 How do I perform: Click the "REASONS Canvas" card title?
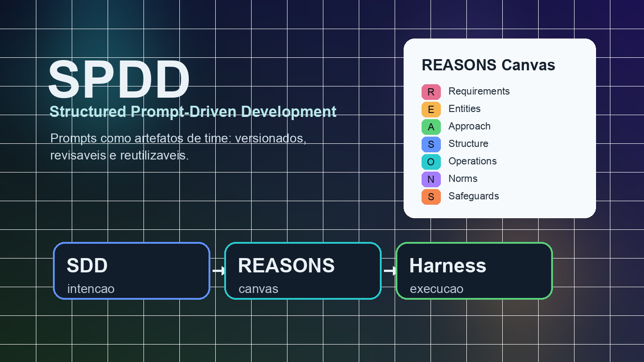pos(488,65)
